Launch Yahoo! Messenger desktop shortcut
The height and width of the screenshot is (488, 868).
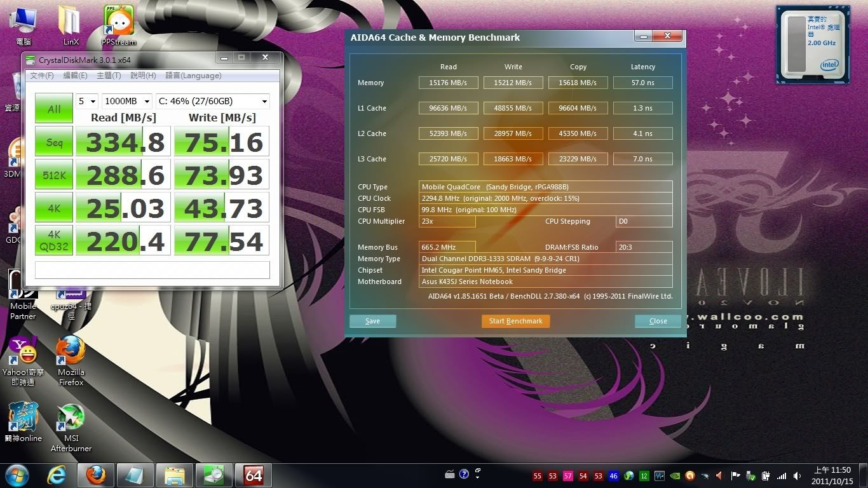click(23, 361)
